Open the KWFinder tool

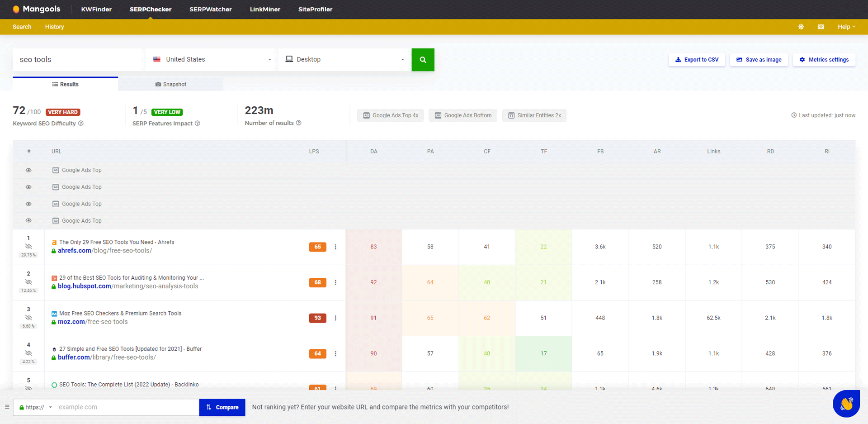pos(96,9)
